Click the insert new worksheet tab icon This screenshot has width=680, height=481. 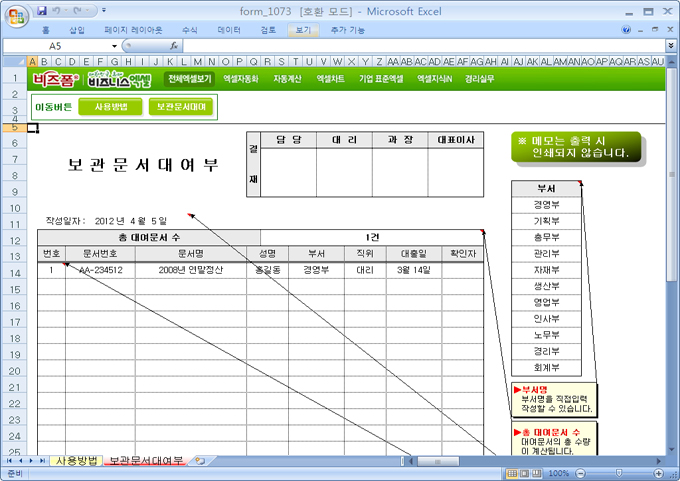pos(200,461)
